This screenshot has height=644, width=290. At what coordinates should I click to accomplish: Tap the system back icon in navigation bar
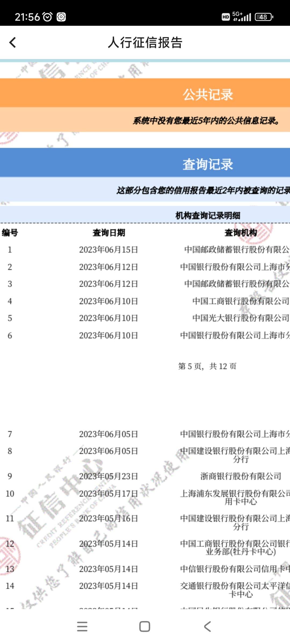tap(207, 627)
